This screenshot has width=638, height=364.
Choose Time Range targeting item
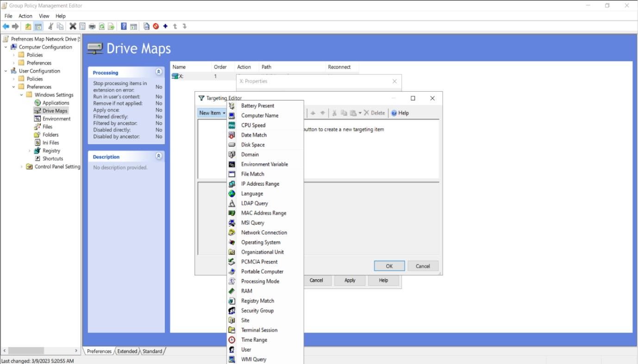tap(265, 340)
